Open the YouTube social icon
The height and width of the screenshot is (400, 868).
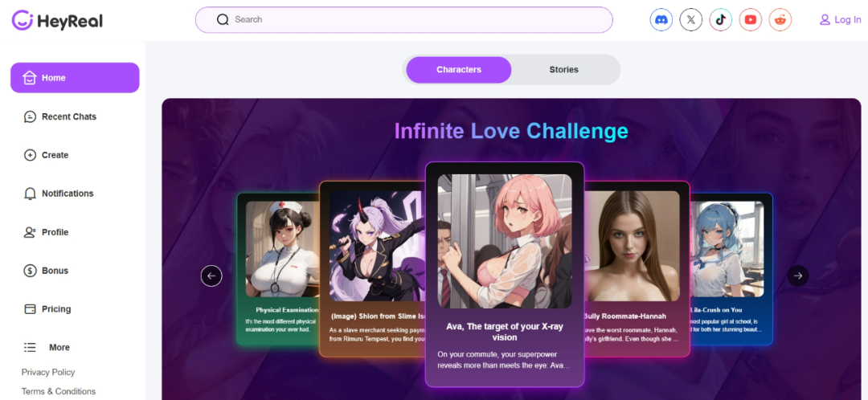tap(750, 20)
